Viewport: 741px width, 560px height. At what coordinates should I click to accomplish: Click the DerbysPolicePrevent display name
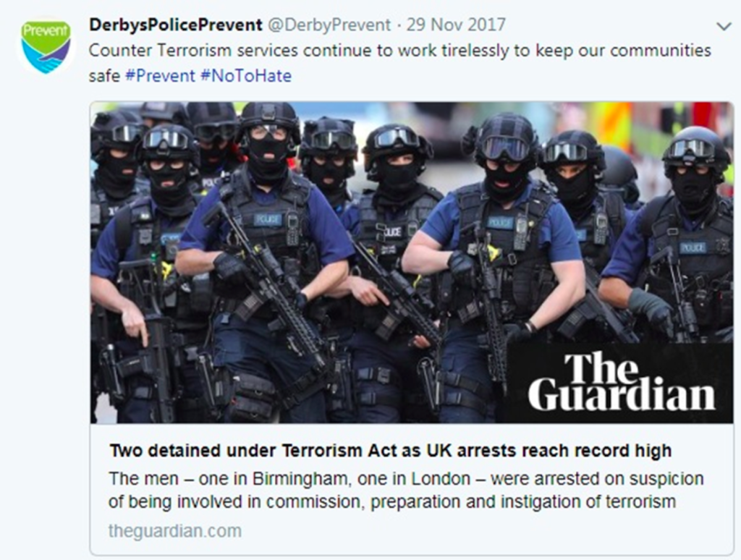click(175, 25)
